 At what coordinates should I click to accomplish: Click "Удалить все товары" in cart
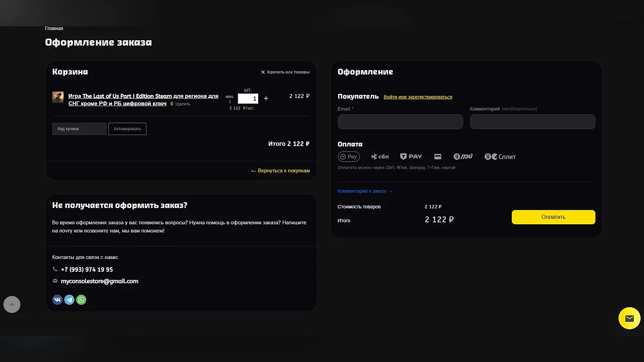coord(285,72)
